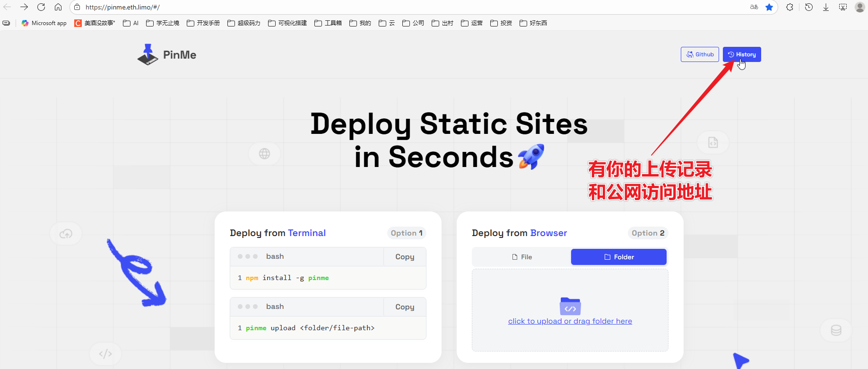Image resolution: width=868 pixels, height=369 pixels.
Task: Switch to the File upload tab
Action: (521, 257)
